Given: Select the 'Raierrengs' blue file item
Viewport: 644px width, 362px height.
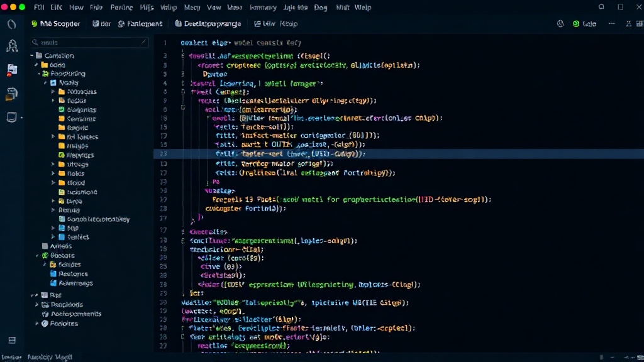Looking at the screenshot, I should pyautogui.click(x=72, y=283).
